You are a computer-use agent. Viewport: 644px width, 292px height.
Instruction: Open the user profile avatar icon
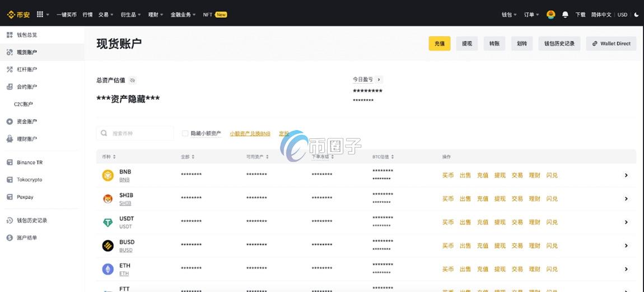(x=551, y=15)
